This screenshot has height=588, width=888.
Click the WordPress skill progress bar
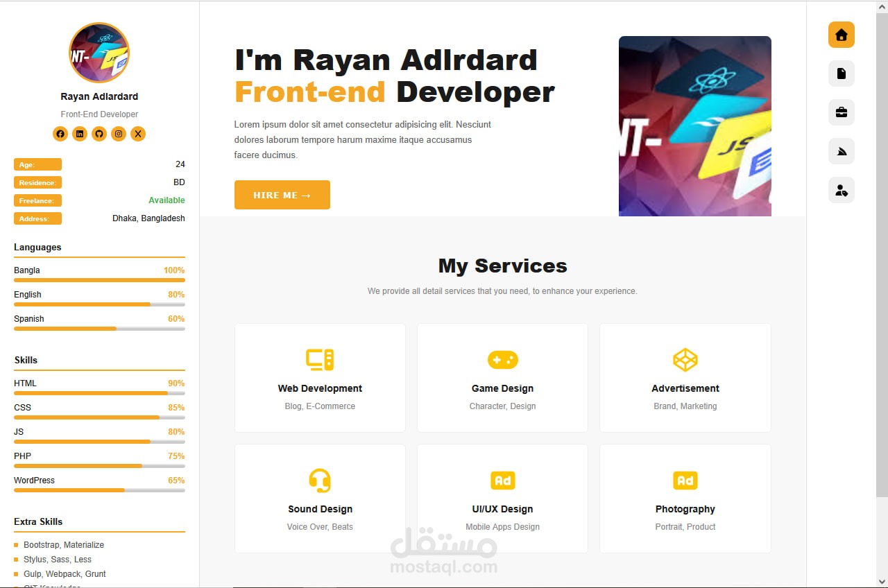(99, 490)
